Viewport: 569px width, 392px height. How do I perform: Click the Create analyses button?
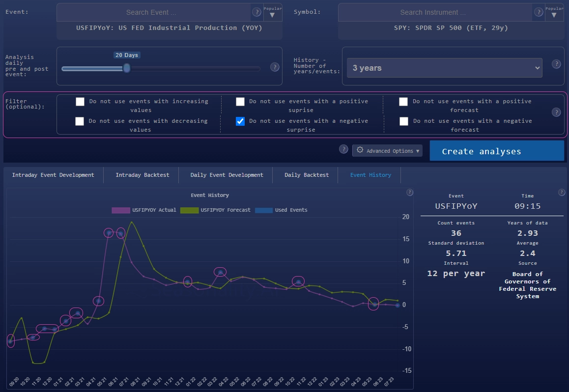(x=497, y=151)
